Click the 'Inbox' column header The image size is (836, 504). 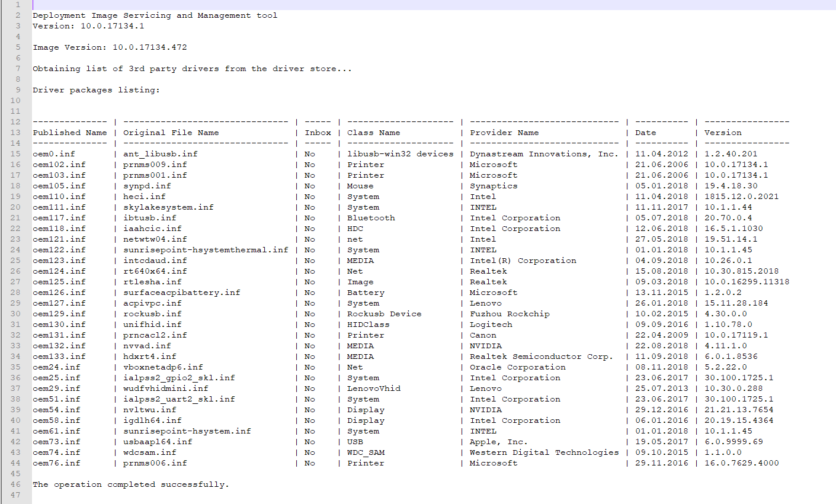tap(318, 133)
